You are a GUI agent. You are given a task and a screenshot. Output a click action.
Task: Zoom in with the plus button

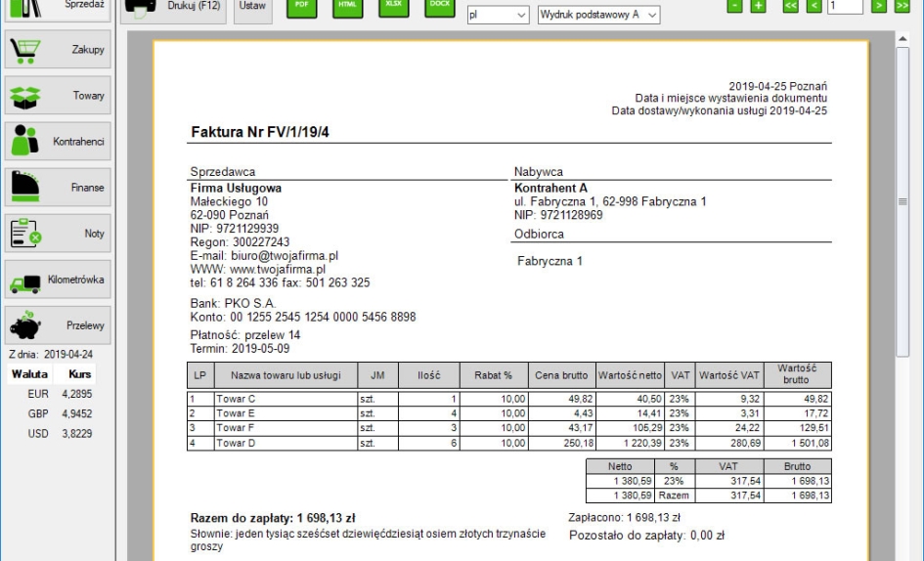(x=758, y=7)
